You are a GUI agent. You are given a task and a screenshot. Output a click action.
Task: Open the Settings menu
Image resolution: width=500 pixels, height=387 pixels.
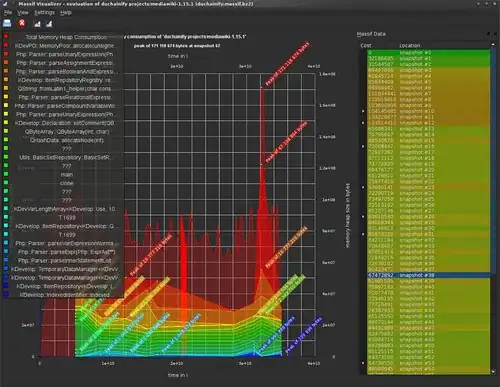[44, 12]
